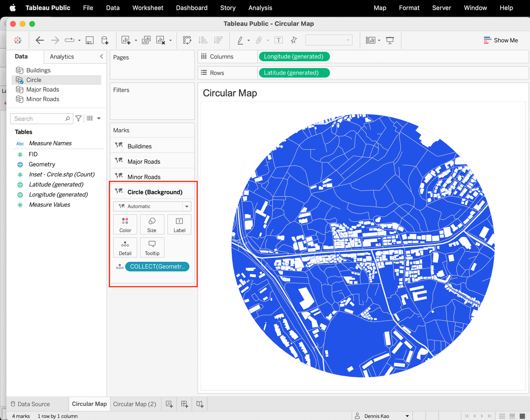Screen dimensions: 530x420
Task: Click the fix axes pin icon
Action: tap(294, 40)
